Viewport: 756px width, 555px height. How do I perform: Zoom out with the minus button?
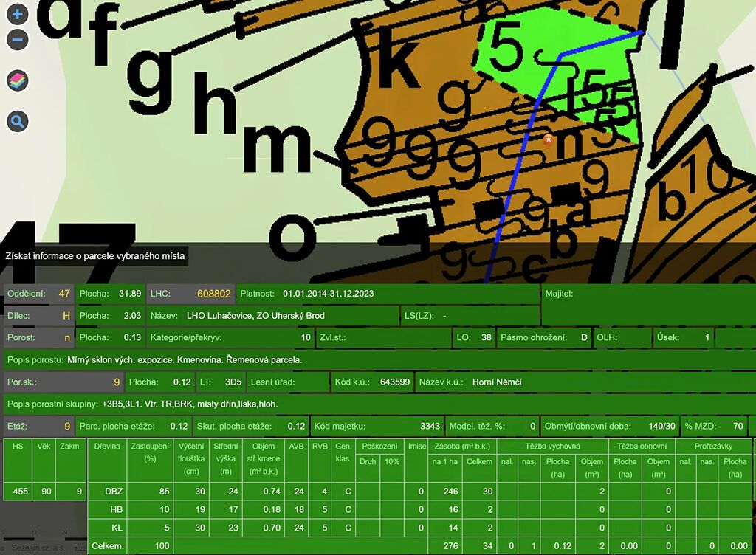18,39
